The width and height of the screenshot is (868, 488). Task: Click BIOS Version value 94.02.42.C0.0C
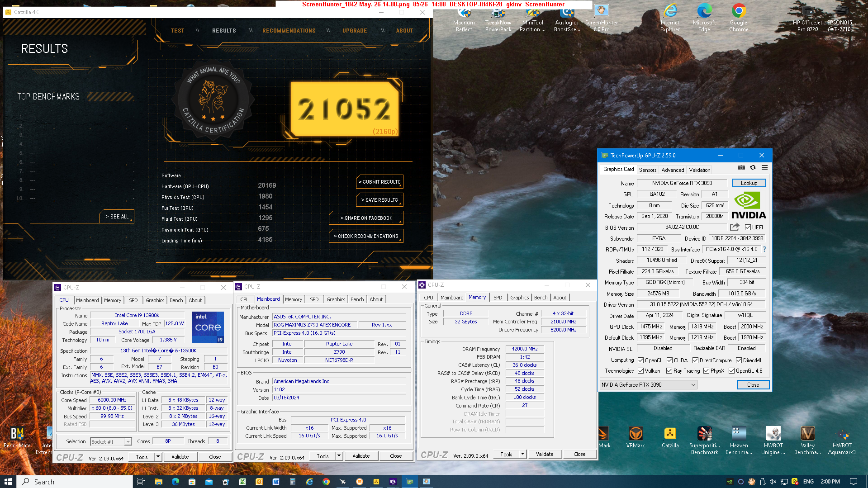[x=682, y=227]
